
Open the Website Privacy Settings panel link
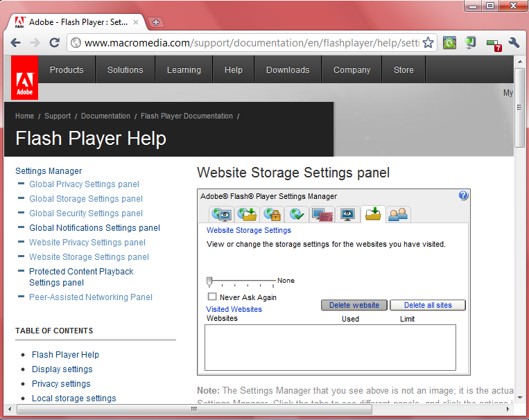(x=87, y=242)
